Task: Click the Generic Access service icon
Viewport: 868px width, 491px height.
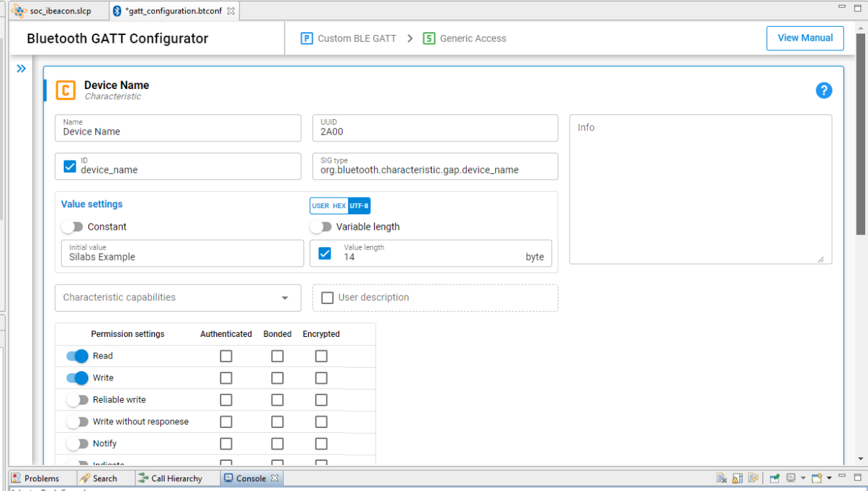Action: pos(428,39)
